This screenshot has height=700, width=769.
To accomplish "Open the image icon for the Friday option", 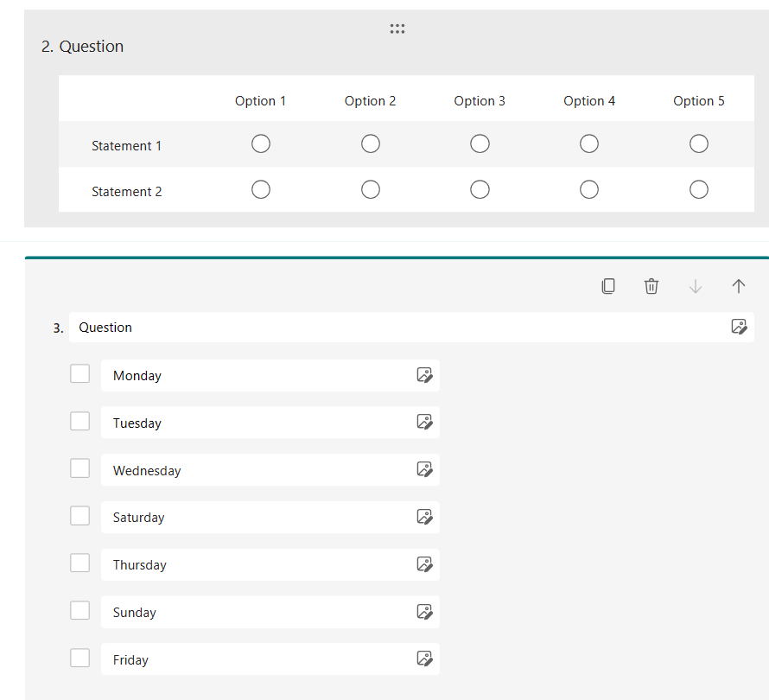I will (x=424, y=659).
